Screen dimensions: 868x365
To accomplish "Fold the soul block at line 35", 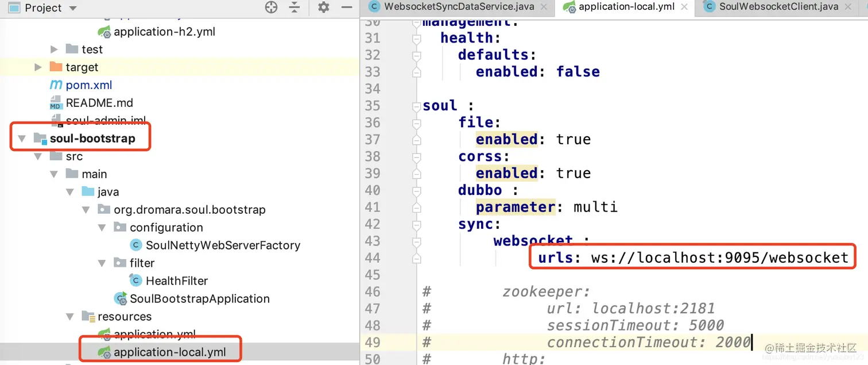I will (416, 106).
